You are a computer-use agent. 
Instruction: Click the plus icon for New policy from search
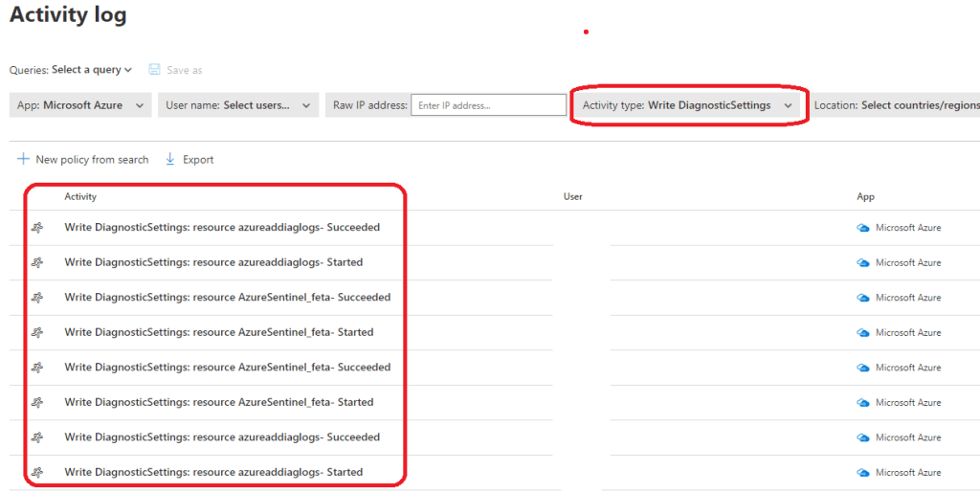23,159
